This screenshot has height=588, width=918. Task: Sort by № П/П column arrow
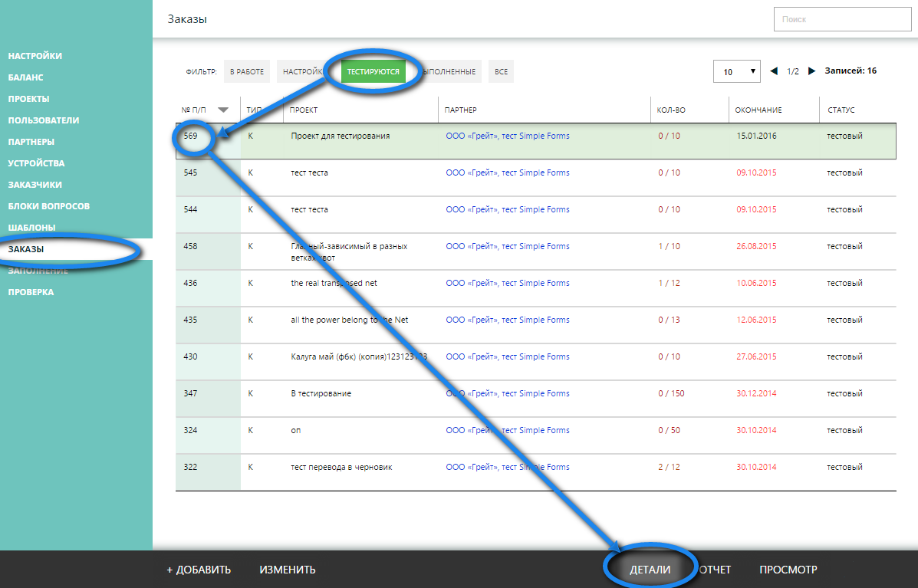point(223,110)
